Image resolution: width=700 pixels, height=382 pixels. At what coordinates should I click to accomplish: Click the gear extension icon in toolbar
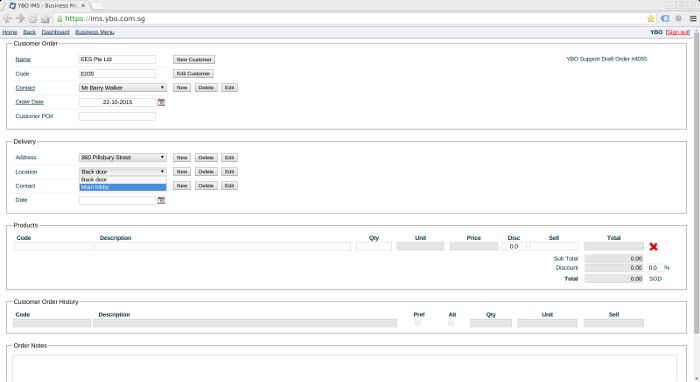679,19
